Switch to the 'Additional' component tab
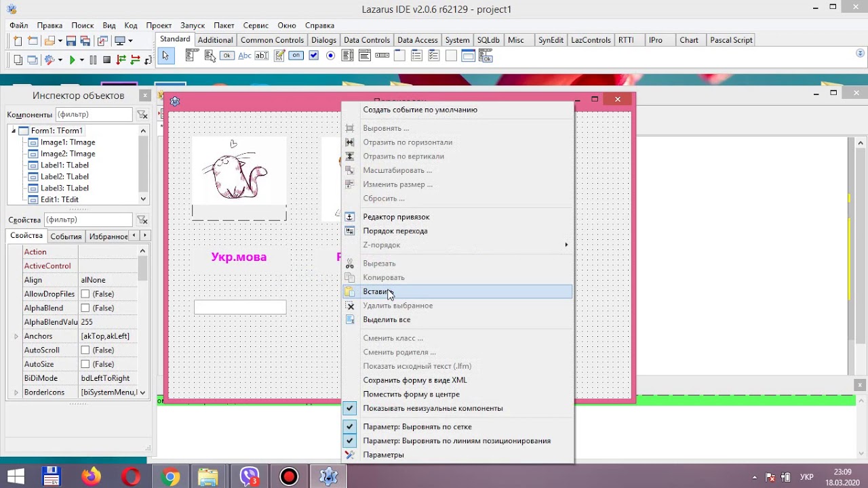This screenshot has height=488, width=868. click(216, 40)
